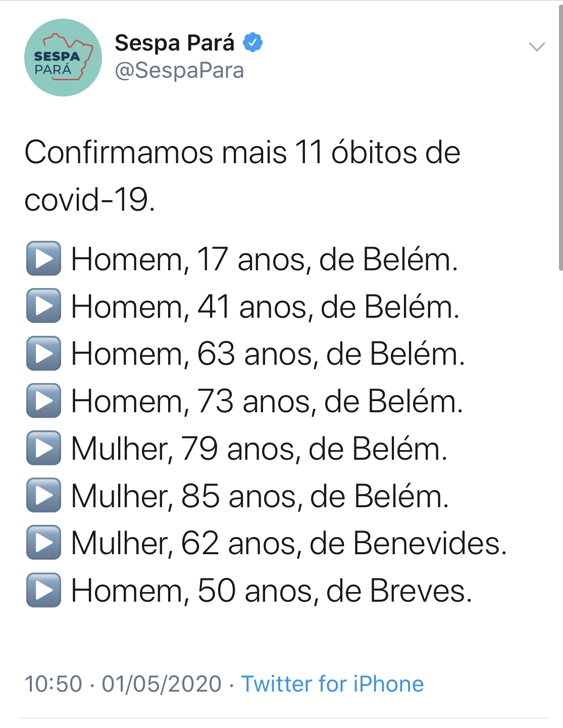Click play emoji beside Mulher, 79 anos
Screen dimensions: 563x728
coord(44,448)
